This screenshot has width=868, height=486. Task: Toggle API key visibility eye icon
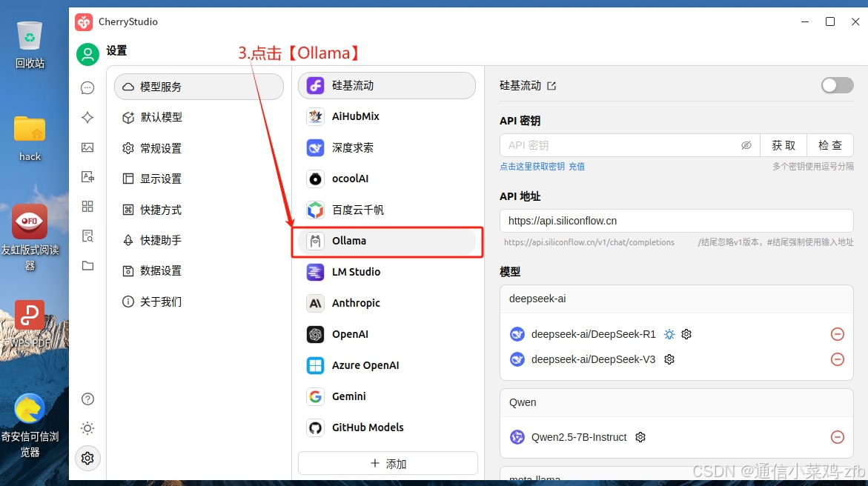pos(746,145)
